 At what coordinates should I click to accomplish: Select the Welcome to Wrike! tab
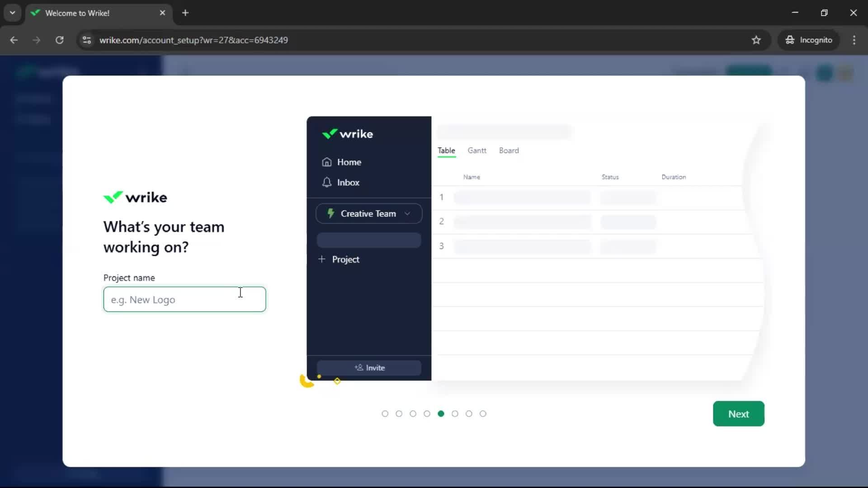[99, 13]
